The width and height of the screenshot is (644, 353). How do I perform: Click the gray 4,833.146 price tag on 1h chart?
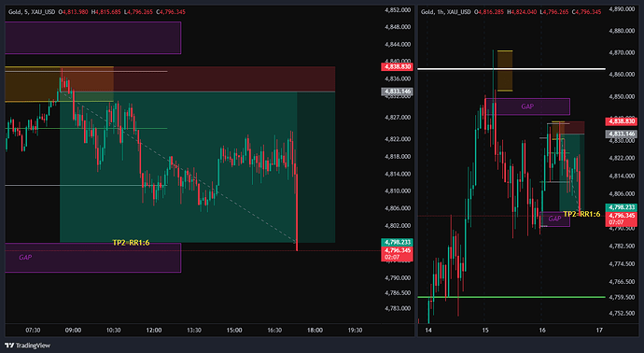pos(621,134)
